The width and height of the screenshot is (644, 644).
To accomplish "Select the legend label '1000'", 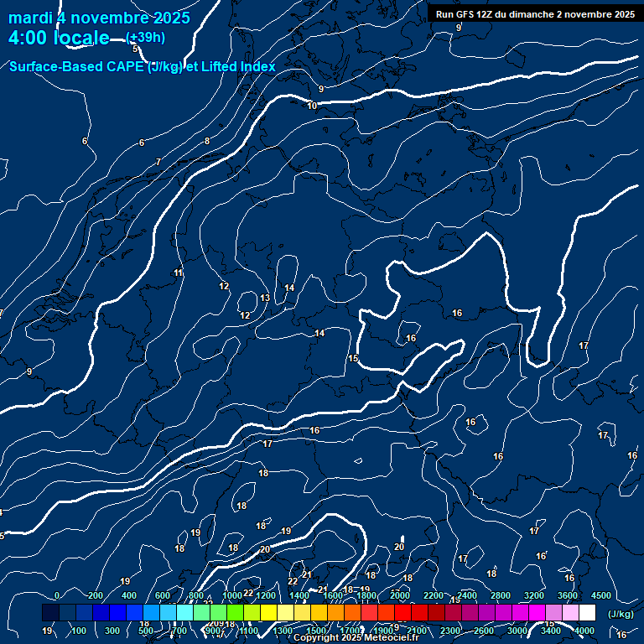I will click(x=232, y=595).
